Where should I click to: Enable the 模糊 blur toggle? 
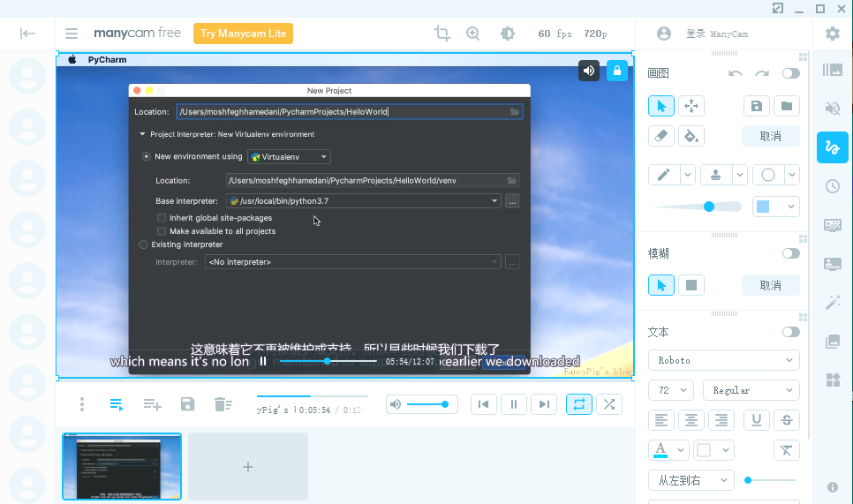[790, 253]
